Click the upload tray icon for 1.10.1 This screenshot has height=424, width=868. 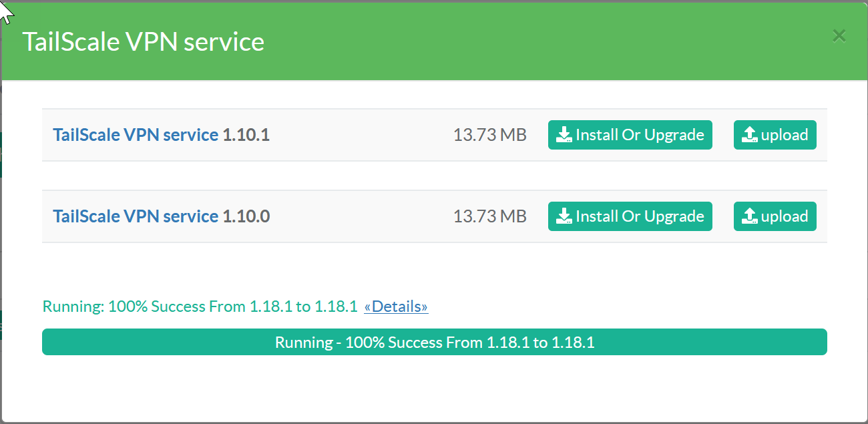tap(750, 135)
